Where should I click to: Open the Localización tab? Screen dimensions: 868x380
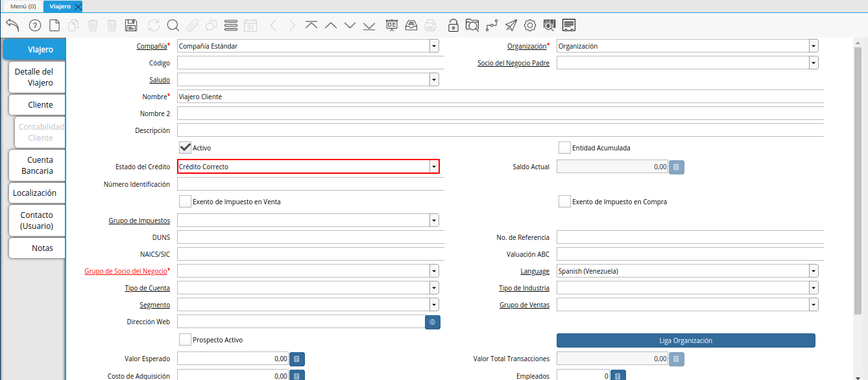35,193
